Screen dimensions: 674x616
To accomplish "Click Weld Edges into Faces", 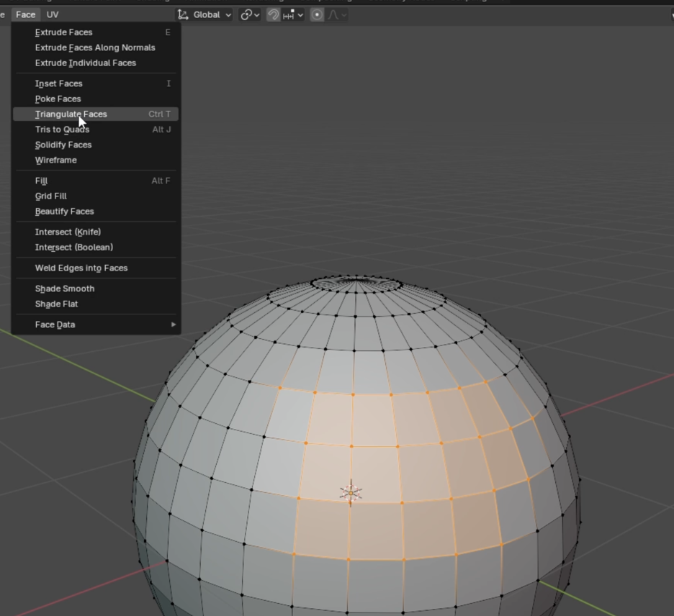I will 96,268.
